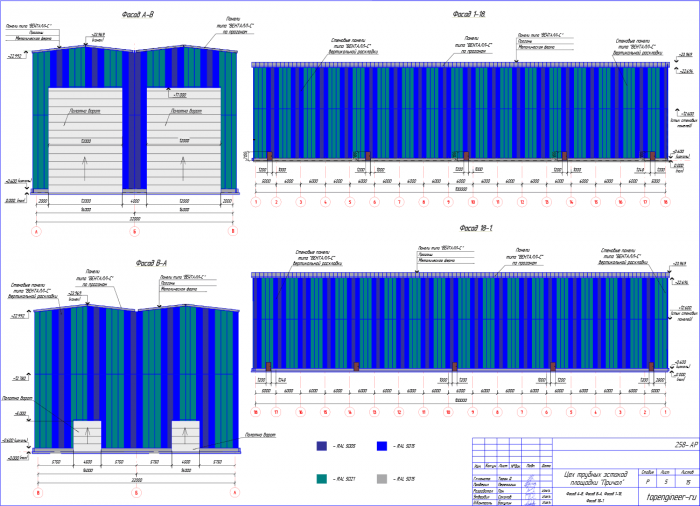Click axis circle Б under Фасад В-А
The height and width of the screenshot is (506, 700).
coord(136,493)
